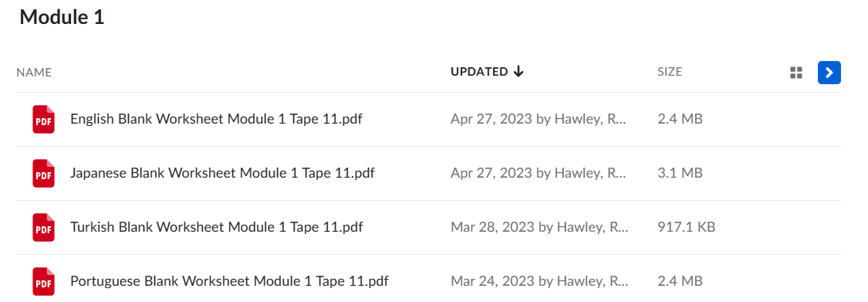Open Japanese Blank Worksheet Module 1 Tape 11.pdf
The image size is (868, 302).
coord(222,174)
